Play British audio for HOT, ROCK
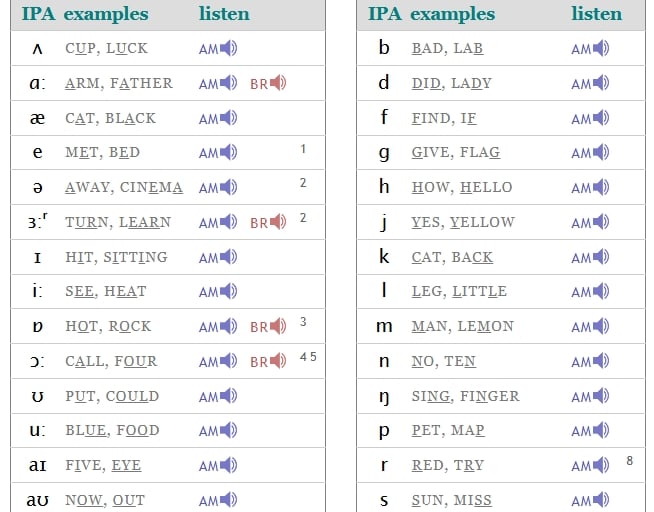 (268, 326)
